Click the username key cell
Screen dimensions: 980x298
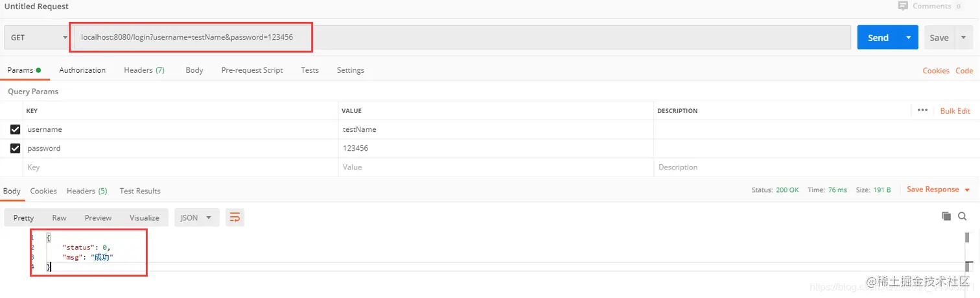click(180, 129)
